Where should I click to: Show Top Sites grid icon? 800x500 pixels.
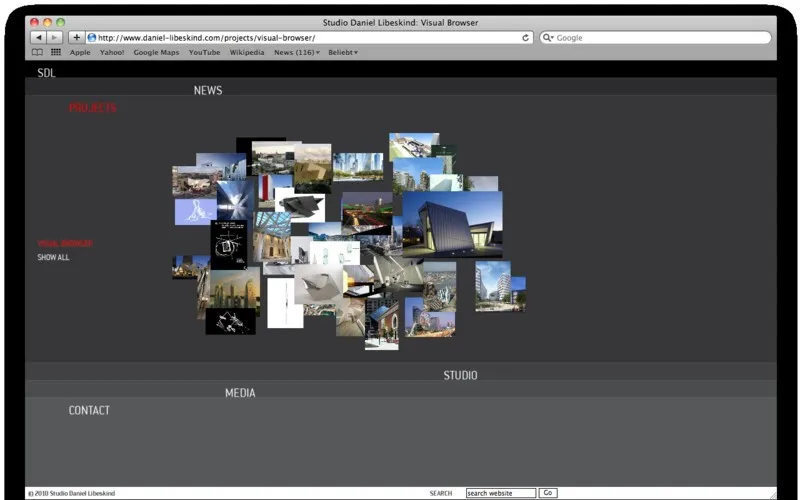click(x=56, y=52)
